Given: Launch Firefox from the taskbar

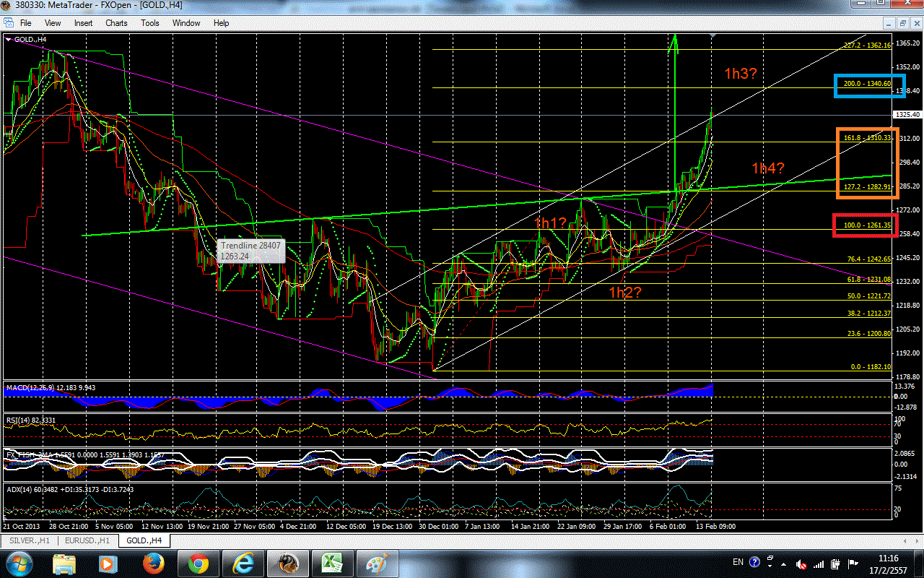Looking at the screenshot, I should pyautogui.click(x=153, y=564).
